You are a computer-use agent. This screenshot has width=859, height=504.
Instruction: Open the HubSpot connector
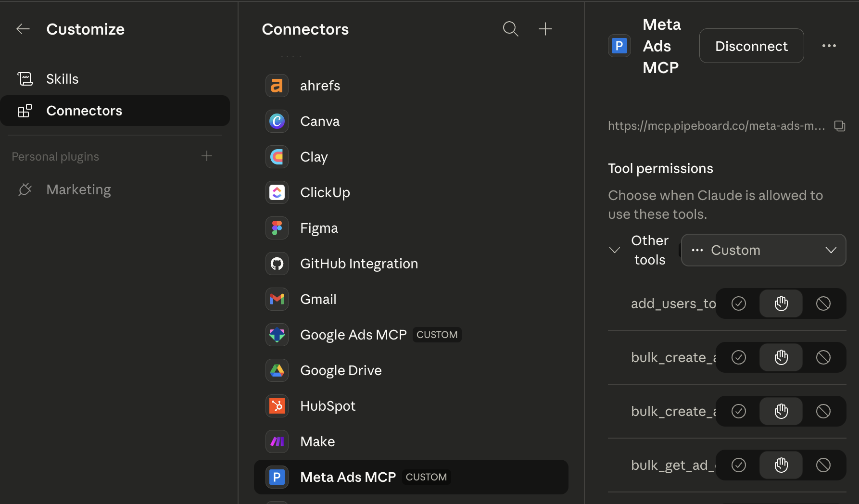coord(328,406)
